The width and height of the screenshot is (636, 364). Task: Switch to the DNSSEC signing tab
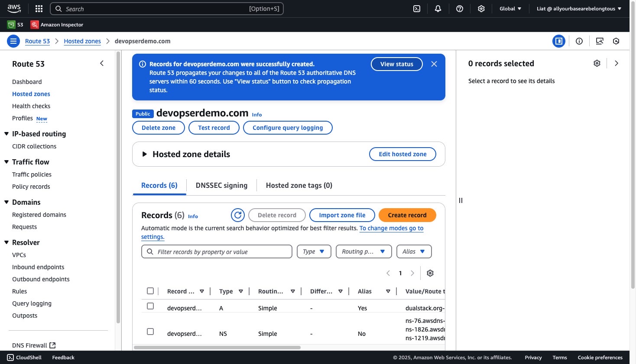coord(221,185)
